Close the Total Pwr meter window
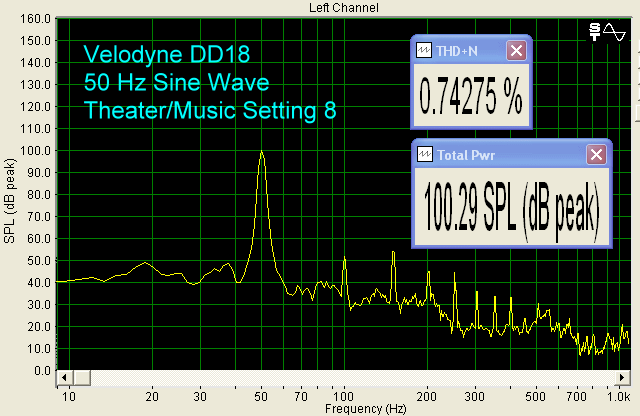Viewport: 640px width, 416px height. pos(596,155)
